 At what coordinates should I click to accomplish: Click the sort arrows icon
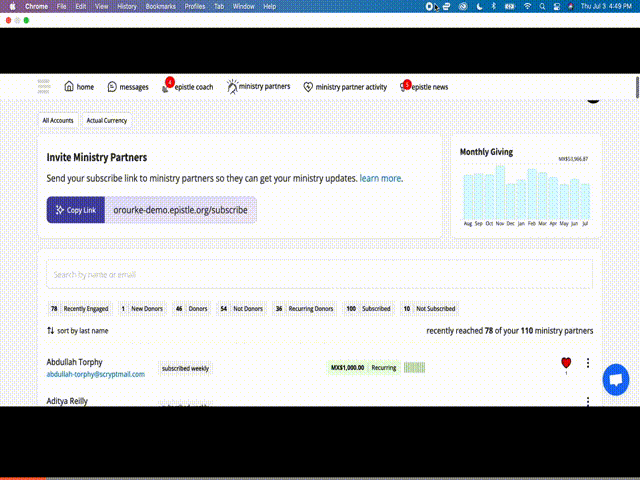(x=51, y=331)
